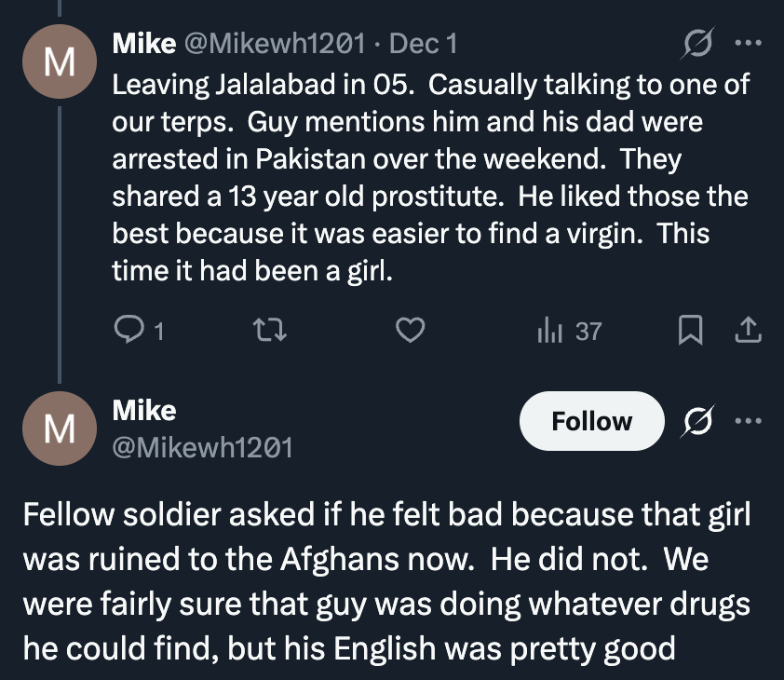Click the Grok icon beside the Follow button
784x680 pixels.
tap(696, 421)
